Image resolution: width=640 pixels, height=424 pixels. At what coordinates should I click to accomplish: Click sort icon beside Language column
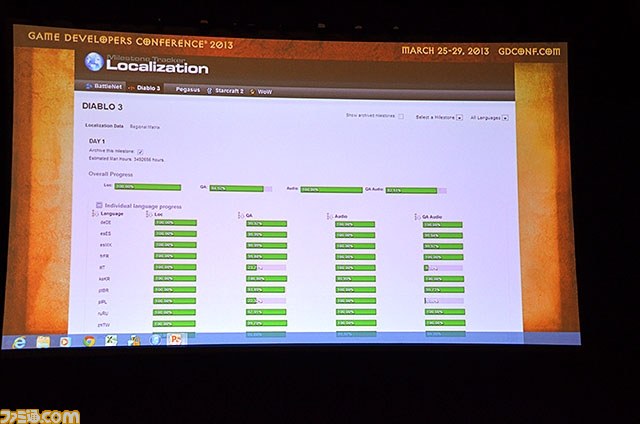click(x=95, y=213)
